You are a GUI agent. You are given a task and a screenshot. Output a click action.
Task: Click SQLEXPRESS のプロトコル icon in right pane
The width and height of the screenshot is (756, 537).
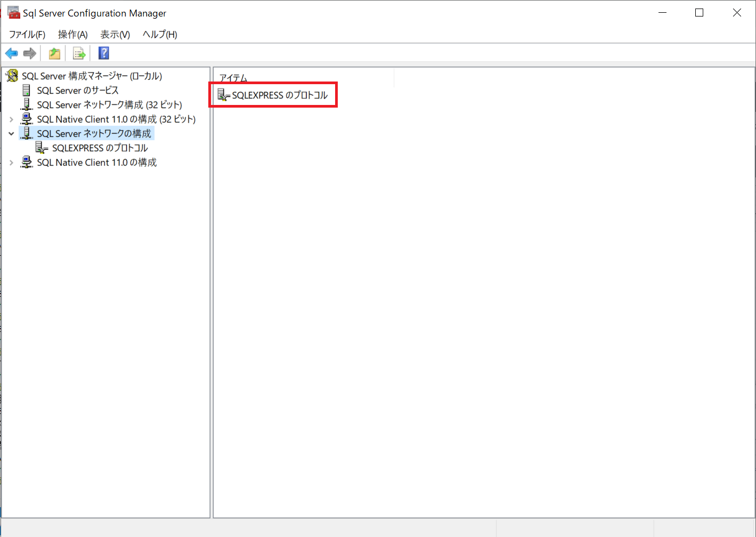pos(224,95)
